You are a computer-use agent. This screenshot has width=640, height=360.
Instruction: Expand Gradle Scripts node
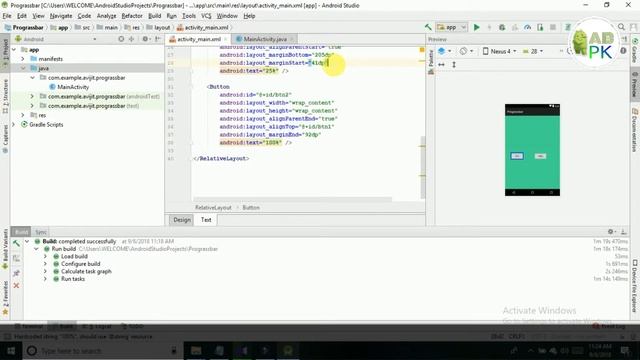pyautogui.click(x=14, y=124)
